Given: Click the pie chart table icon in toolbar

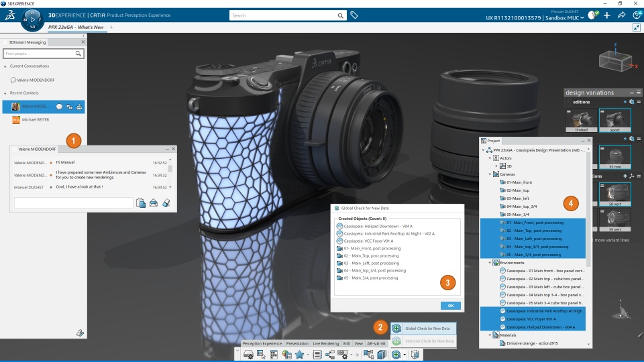Looking at the screenshot, I should pyautogui.click(x=286, y=355).
